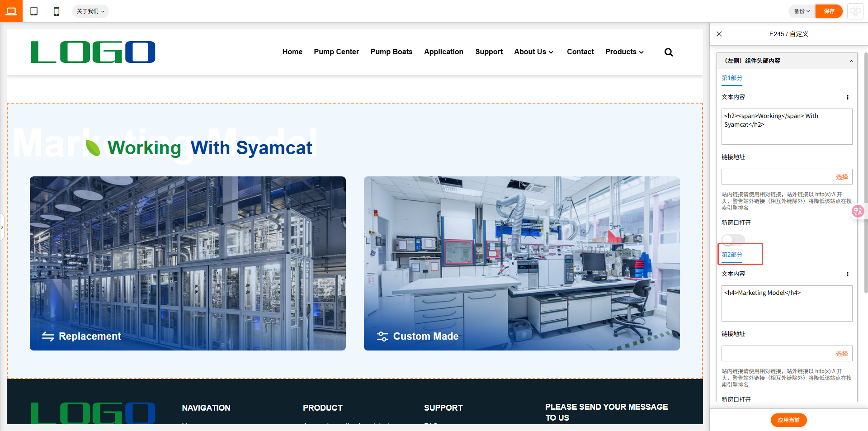Click the settings panel scrollbar
Image resolution: width=868 pixels, height=431 pixels.
point(866,172)
